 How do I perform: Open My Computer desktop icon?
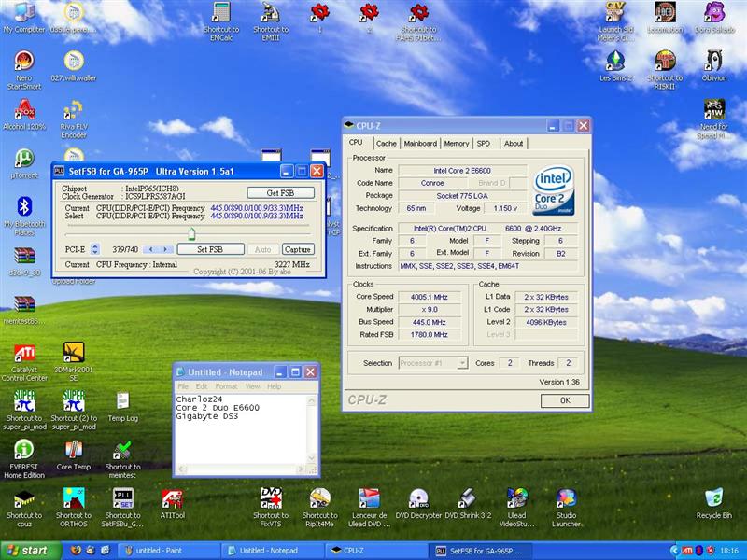tap(24, 18)
